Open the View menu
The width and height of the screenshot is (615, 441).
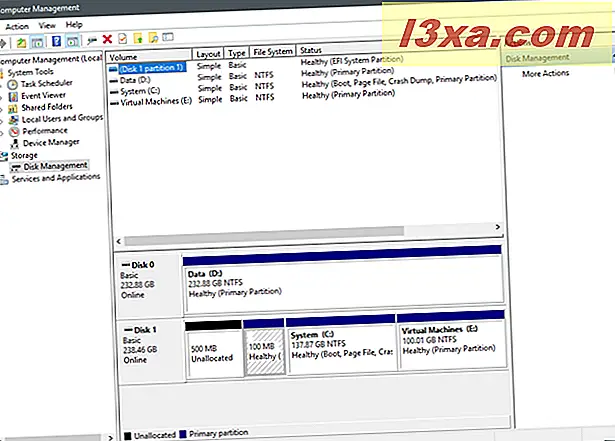pos(47,26)
